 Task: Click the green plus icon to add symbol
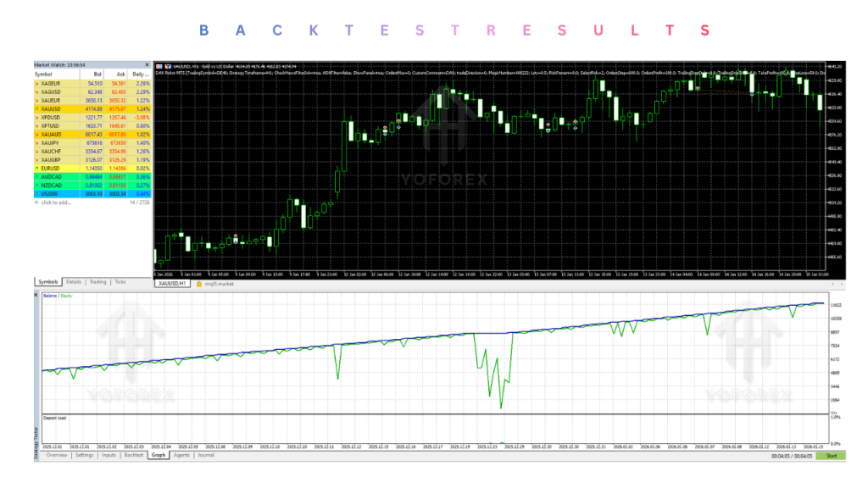click(x=36, y=202)
